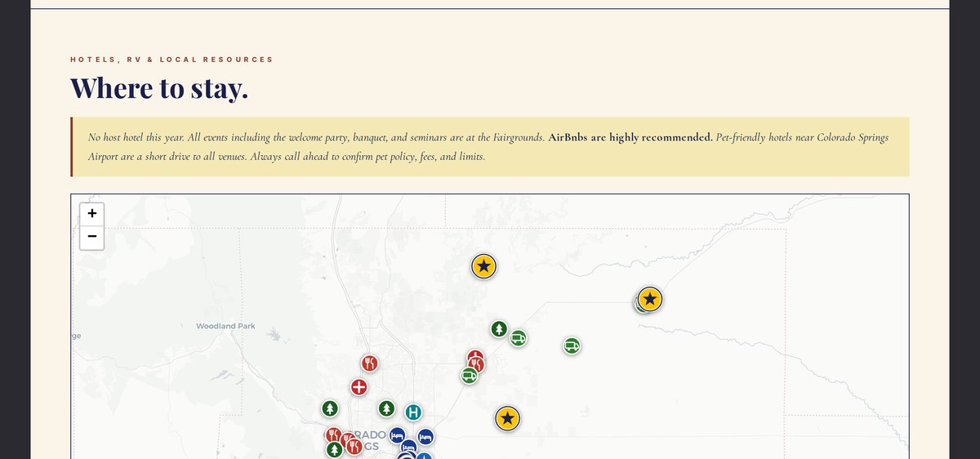Viewport: 980px width, 459px height.
Task: Open the star marker at the map's far east
Action: click(x=650, y=299)
